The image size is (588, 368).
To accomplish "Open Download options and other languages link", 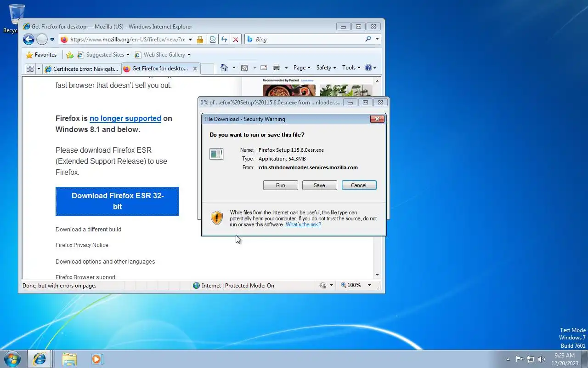I will click(x=105, y=262).
